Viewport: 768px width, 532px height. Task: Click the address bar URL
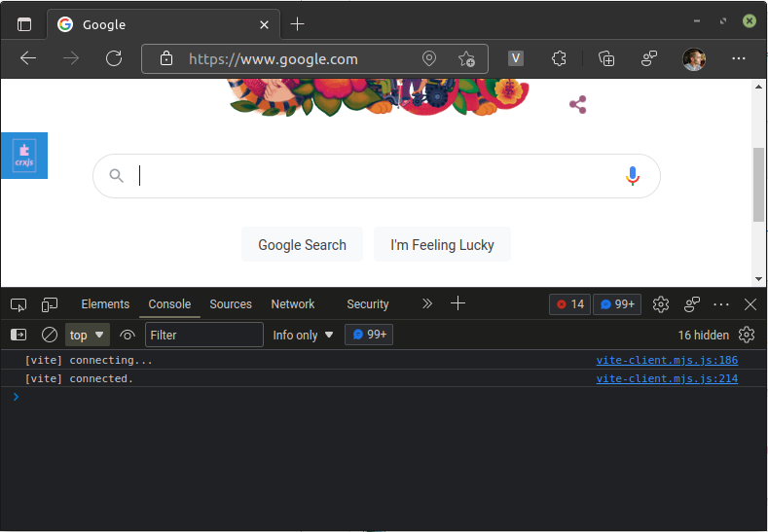point(274,59)
